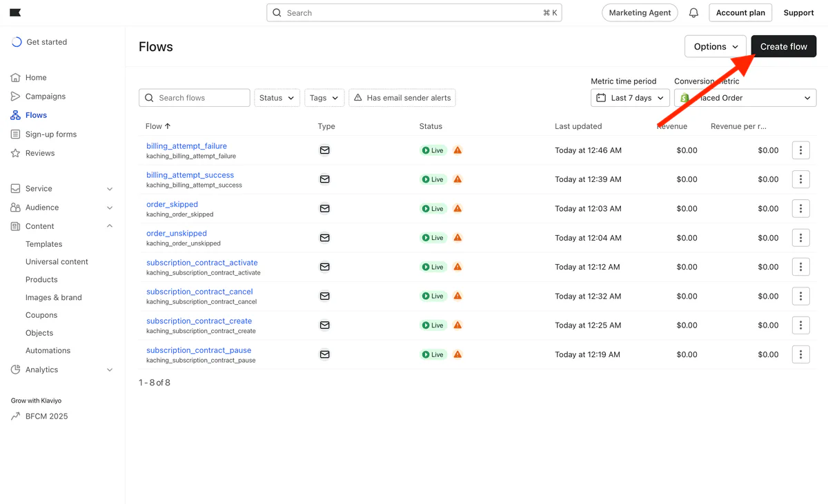Open notifications bell icon
Viewport: 828px width, 504px height.
(x=693, y=13)
